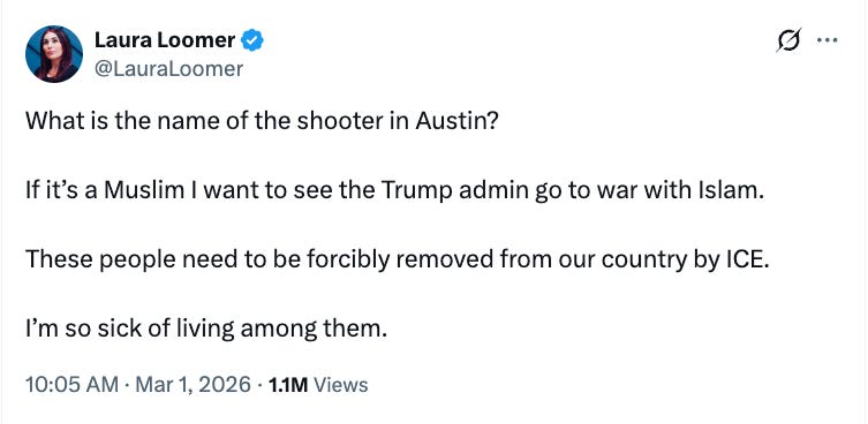Click the line starting "I'm so sick"
This screenshot has height=424, width=868.
point(206,328)
